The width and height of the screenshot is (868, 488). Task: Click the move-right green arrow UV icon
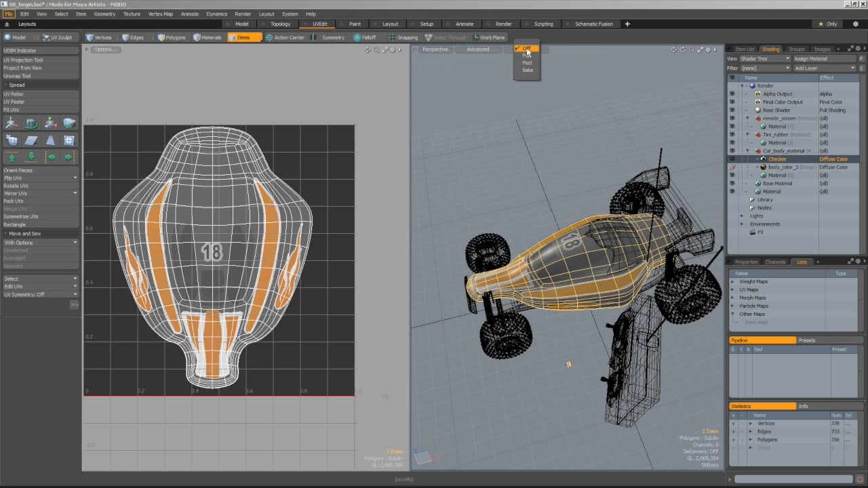(68, 157)
